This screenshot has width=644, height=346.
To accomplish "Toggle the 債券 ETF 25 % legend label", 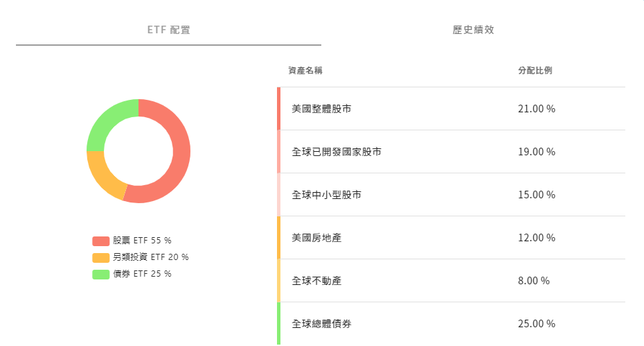I will (142, 274).
